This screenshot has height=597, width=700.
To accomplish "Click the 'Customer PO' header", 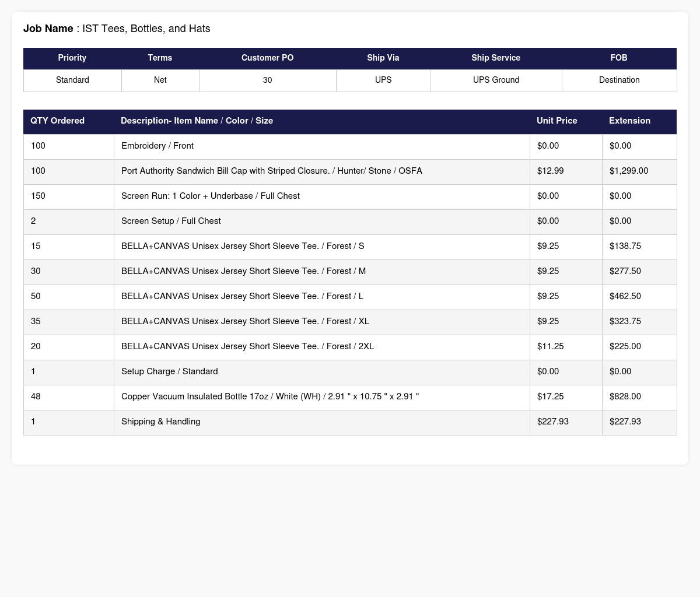I will tap(267, 58).
